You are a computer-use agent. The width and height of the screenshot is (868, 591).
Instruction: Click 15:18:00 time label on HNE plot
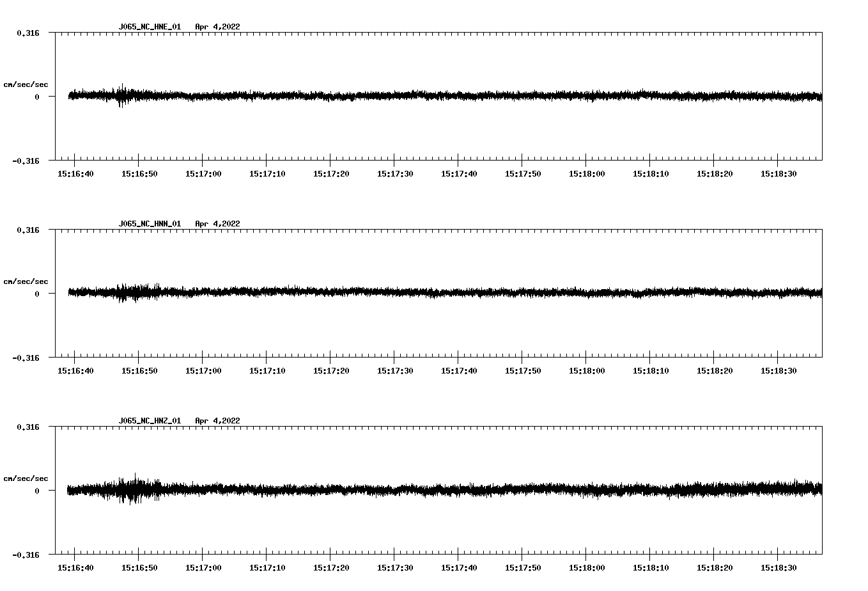[x=587, y=173]
